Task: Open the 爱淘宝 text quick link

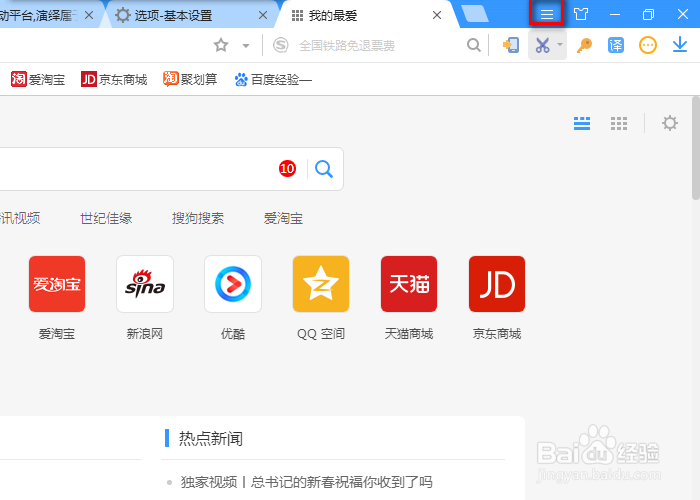Action: click(x=283, y=218)
